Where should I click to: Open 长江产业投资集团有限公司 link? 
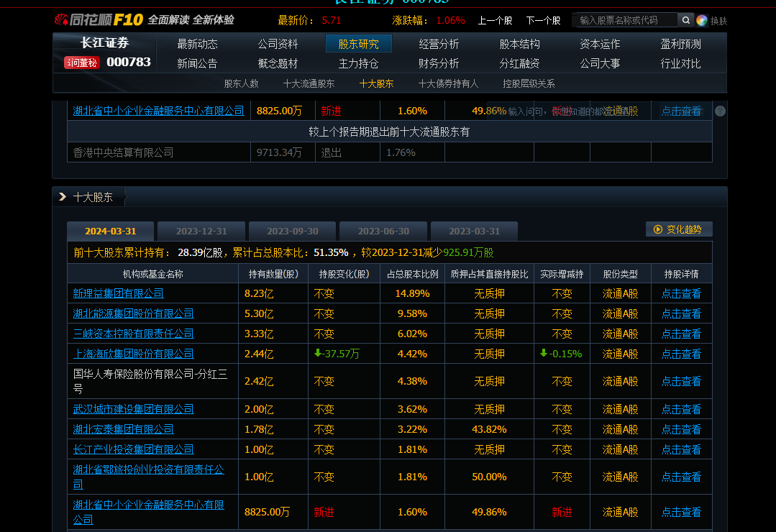pyautogui.click(x=134, y=449)
